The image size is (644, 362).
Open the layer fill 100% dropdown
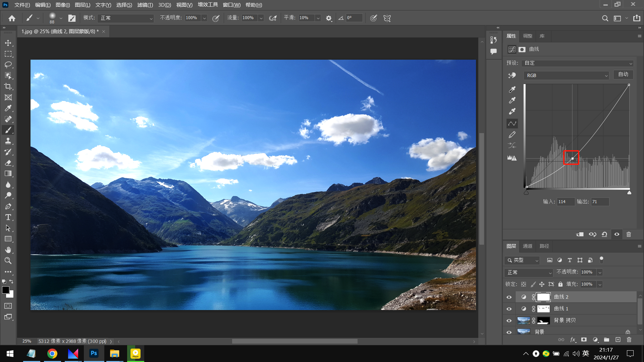[600, 284]
